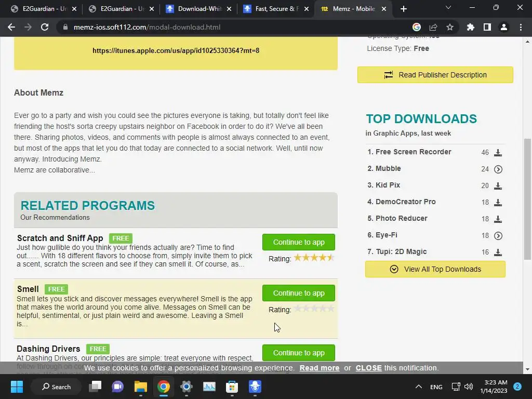Viewport: 532px width, 399px height.
Task: Click Continue to app for Smell
Action: 299,293
